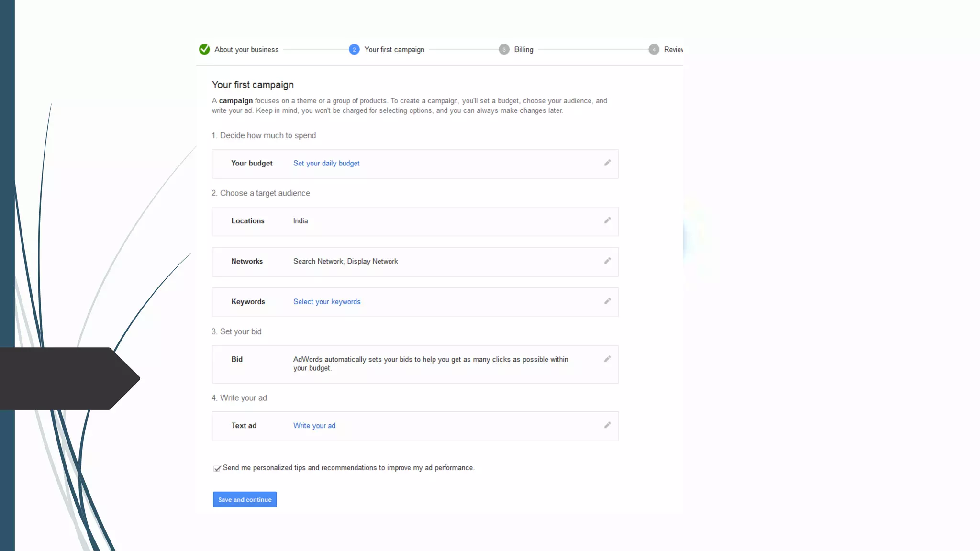
Task: Open Set your daily budget link
Action: 326,163
